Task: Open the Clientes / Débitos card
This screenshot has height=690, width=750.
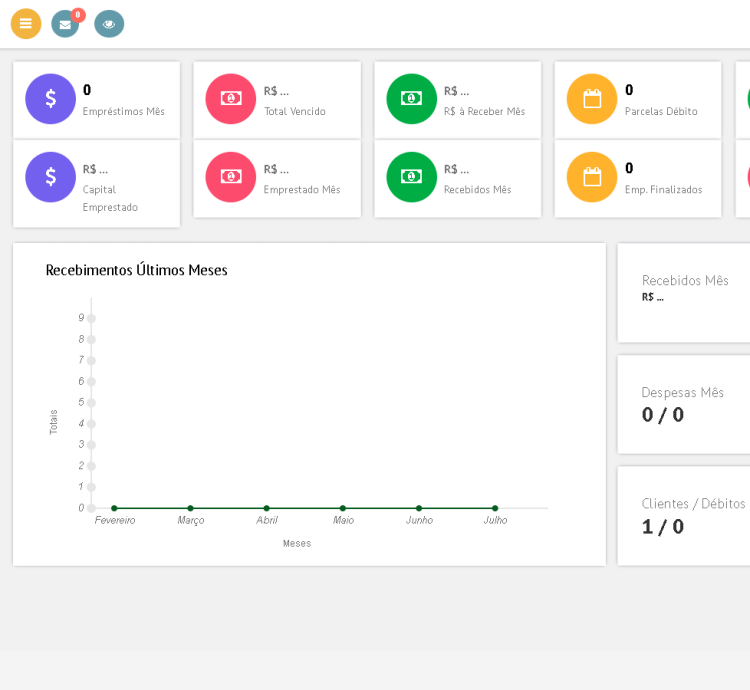Action: (x=690, y=516)
